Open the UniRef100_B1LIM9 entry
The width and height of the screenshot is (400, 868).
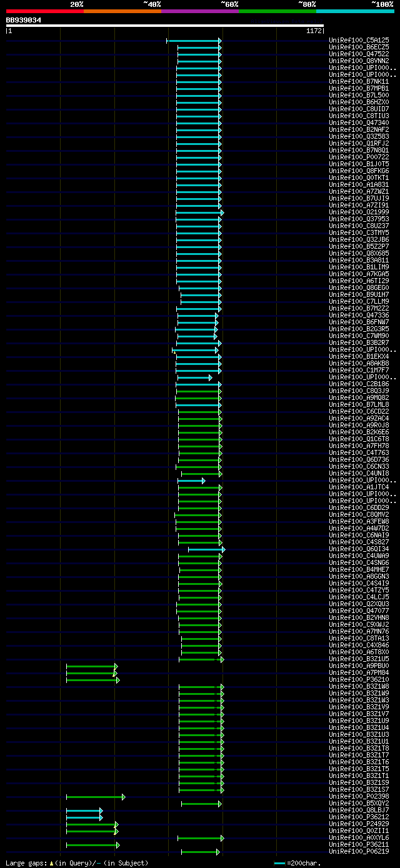pyautogui.click(x=359, y=267)
